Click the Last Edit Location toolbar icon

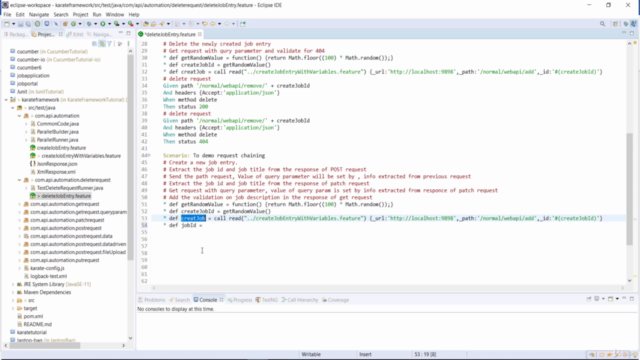(x=205, y=24)
